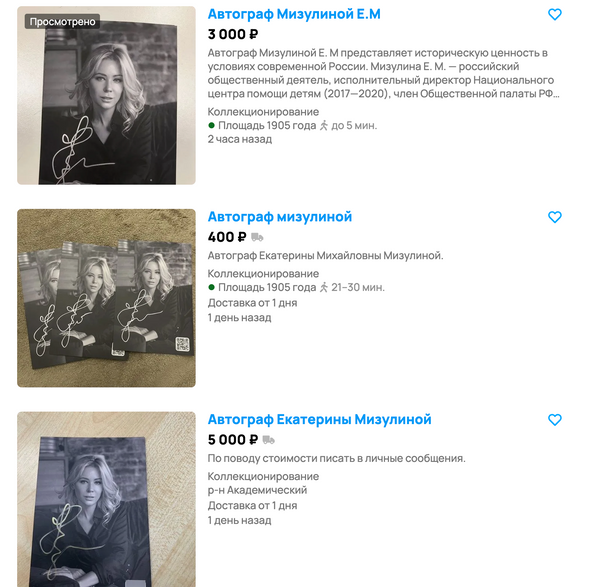
Task: Click the 3 000 ₽ price
Action: (233, 34)
